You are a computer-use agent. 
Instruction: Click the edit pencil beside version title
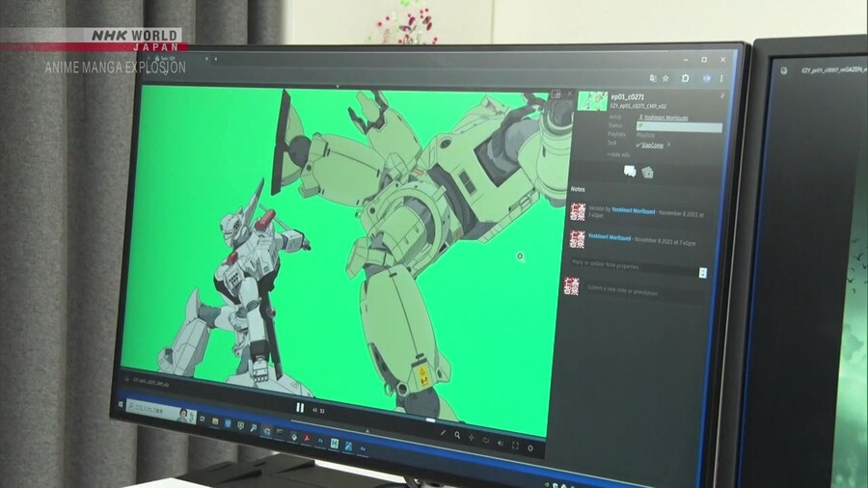[x=721, y=96]
